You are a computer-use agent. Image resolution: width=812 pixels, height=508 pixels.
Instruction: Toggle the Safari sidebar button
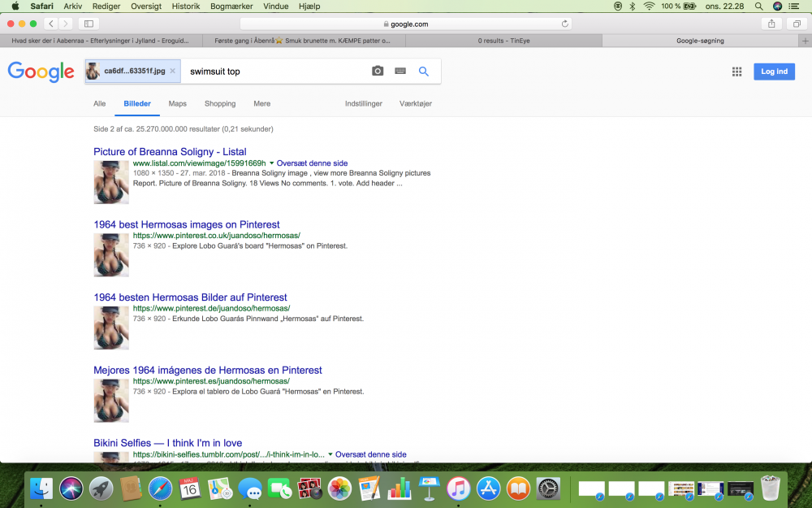point(89,24)
